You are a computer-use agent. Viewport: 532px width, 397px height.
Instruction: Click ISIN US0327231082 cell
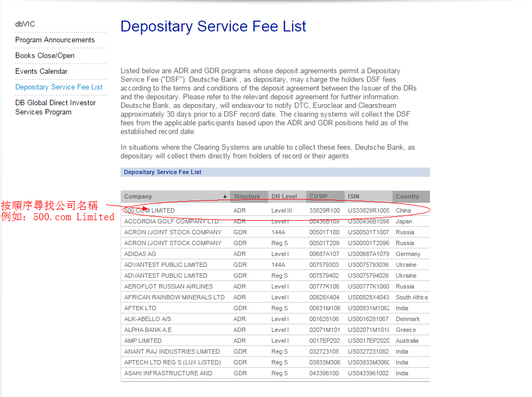[368, 351]
